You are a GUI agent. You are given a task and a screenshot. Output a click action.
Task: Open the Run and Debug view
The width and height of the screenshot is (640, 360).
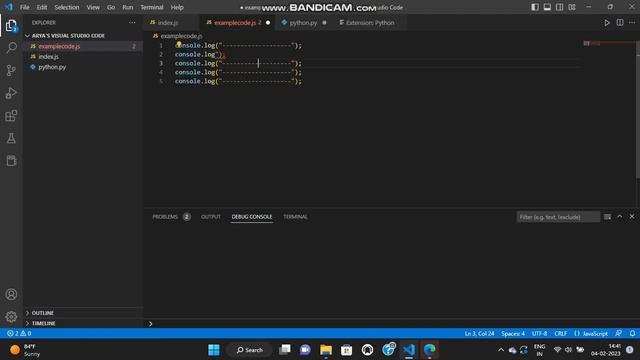pyautogui.click(x=11, y=93)
